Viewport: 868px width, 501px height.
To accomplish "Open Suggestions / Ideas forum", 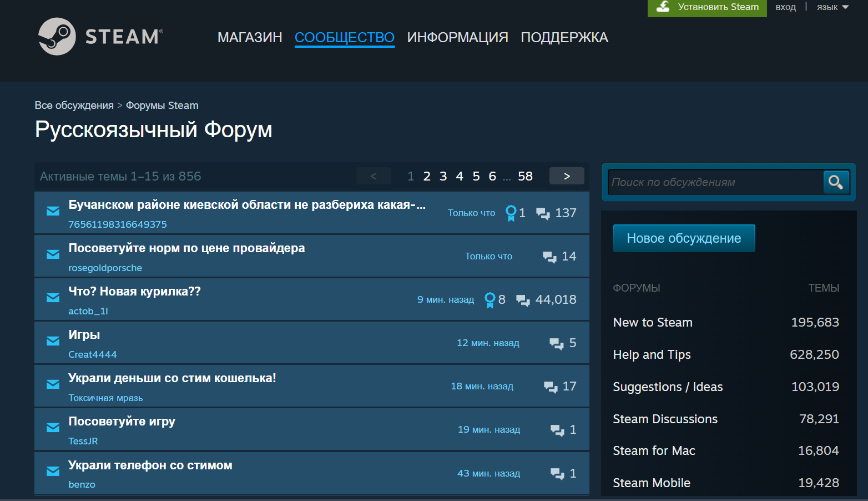I will [x=668, y=387].
